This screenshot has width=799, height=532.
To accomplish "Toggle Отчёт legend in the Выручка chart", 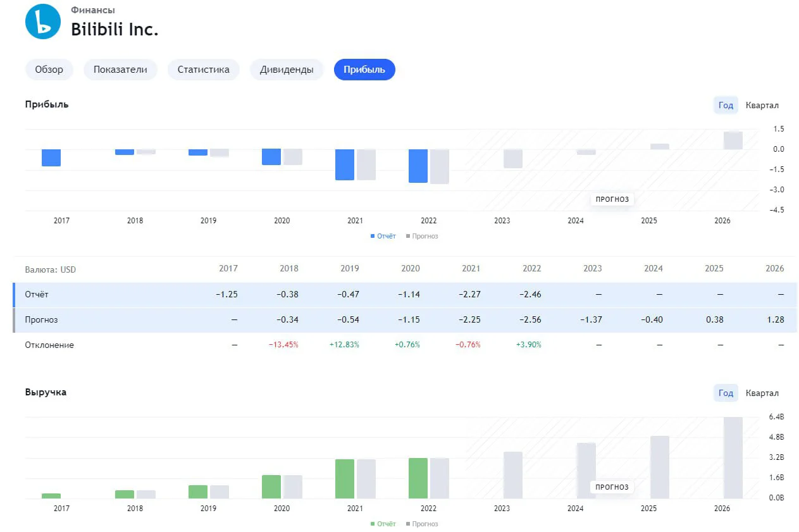I will [x=383, y=524].
